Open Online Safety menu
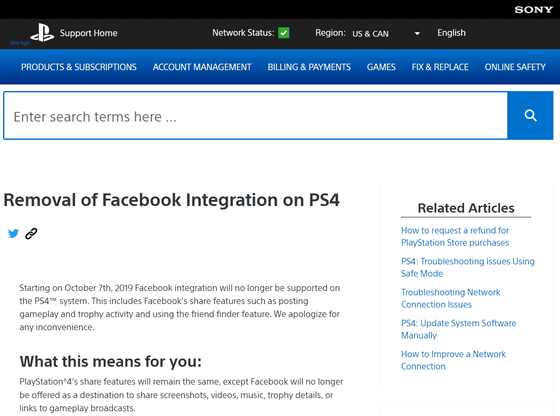560x416 pixels. (515, 67)
